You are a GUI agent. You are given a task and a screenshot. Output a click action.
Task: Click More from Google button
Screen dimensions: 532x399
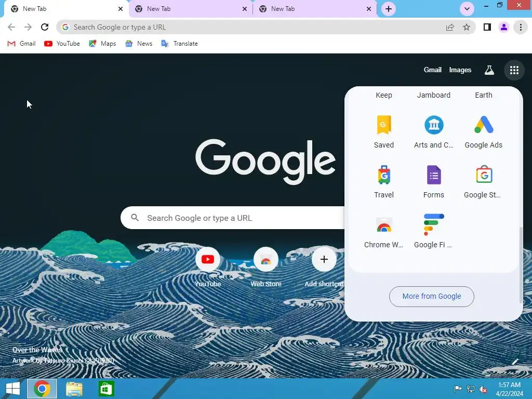click(x=432, y=297)
